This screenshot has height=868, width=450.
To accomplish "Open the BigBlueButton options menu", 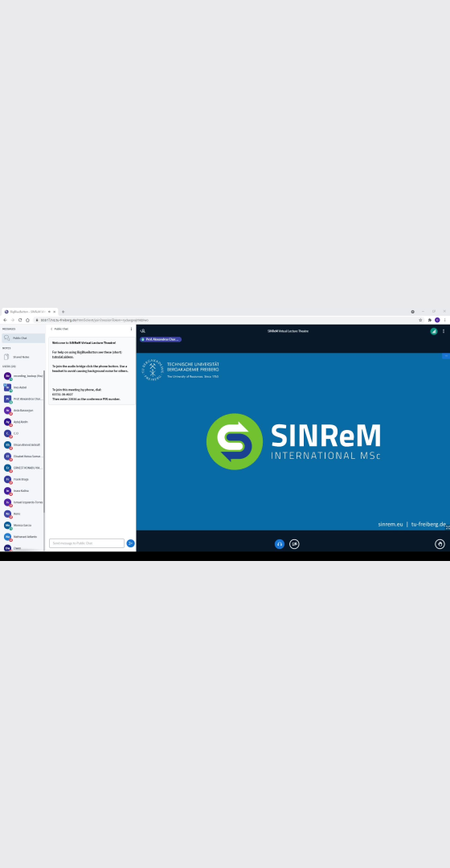I will click(444, 331).
